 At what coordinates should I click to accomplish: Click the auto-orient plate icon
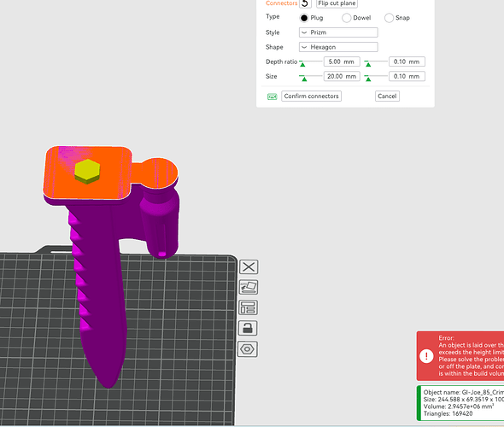[248, 287]
